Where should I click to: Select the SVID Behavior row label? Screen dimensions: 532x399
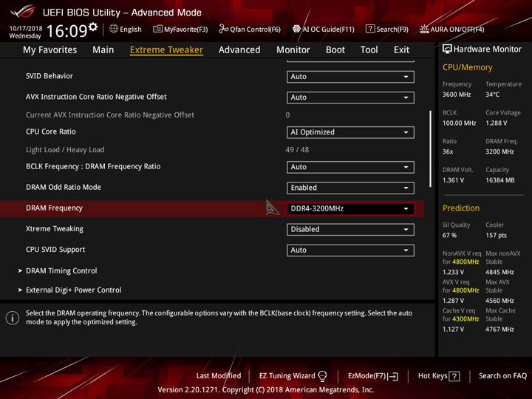[x=50, y=76]
